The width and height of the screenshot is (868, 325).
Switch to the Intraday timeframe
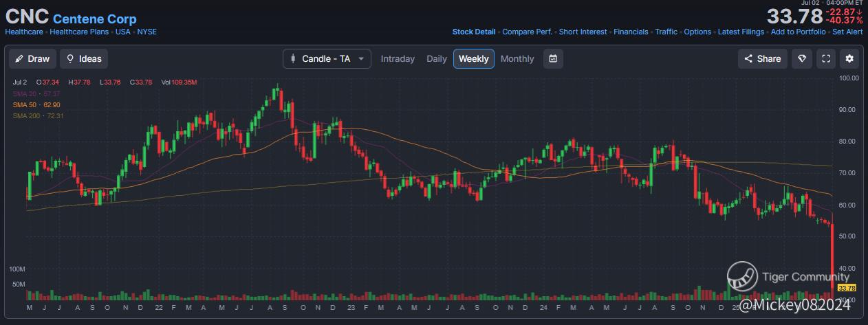pyautogui.click(x=398, y=58)
